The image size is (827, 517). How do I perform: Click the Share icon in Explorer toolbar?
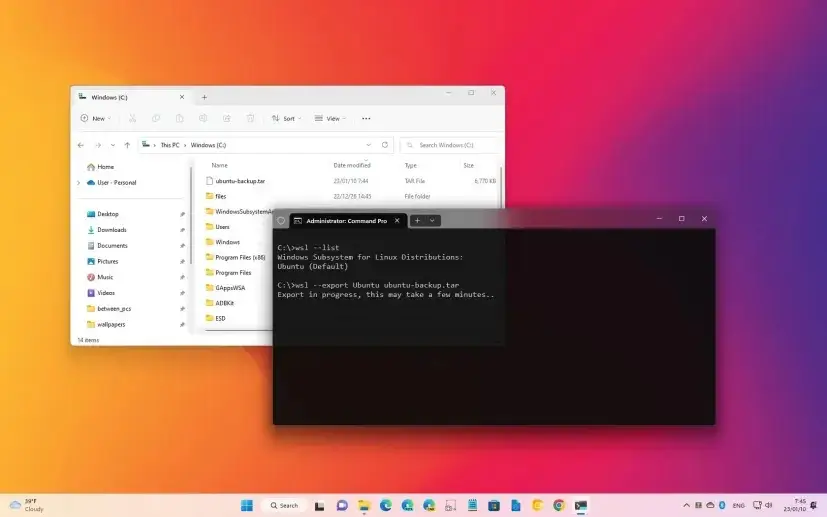[x=227, y=119]
